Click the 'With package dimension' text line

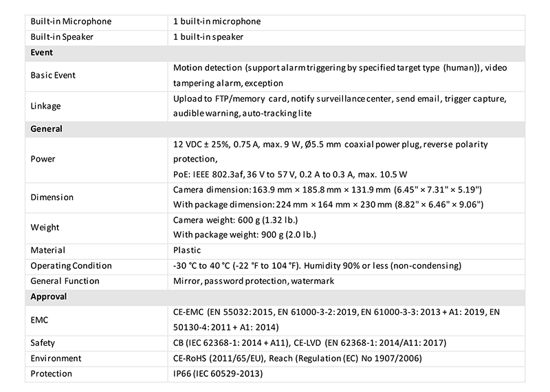click(x=329, y=205)
